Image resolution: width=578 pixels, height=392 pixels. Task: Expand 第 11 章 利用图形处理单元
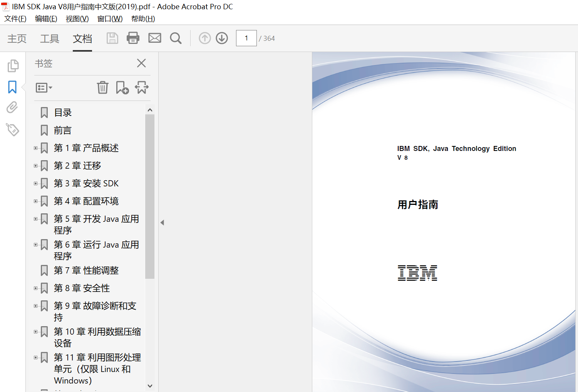[36, 357]
